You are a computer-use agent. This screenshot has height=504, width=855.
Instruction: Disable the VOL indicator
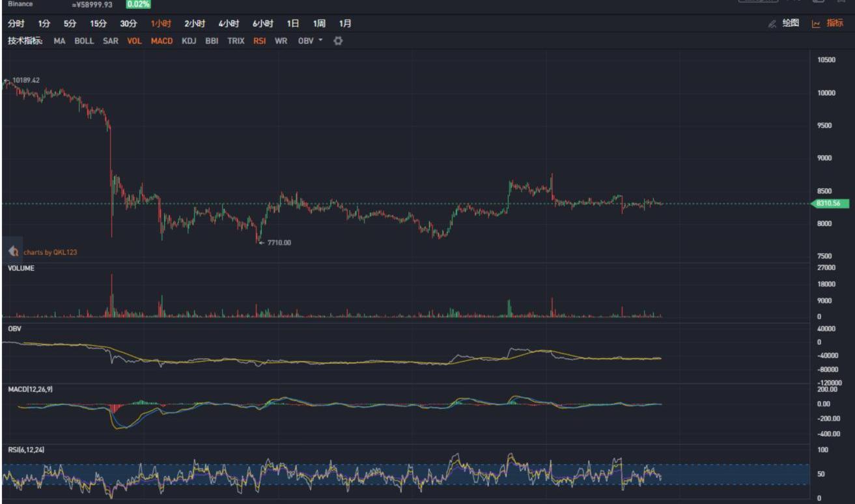tap(134, 40)
